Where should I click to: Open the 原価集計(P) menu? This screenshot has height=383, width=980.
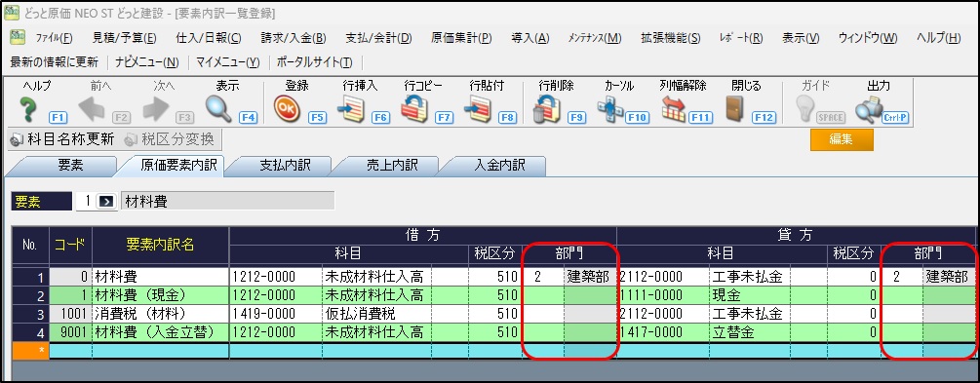click(x=461, y=38)
